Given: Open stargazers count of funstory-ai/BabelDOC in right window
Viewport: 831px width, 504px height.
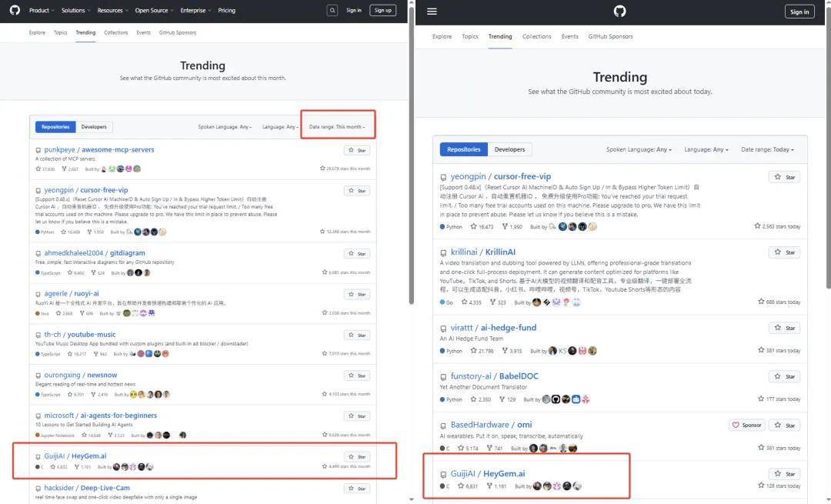Looking at the screenshot, I should tap(481, 399).
